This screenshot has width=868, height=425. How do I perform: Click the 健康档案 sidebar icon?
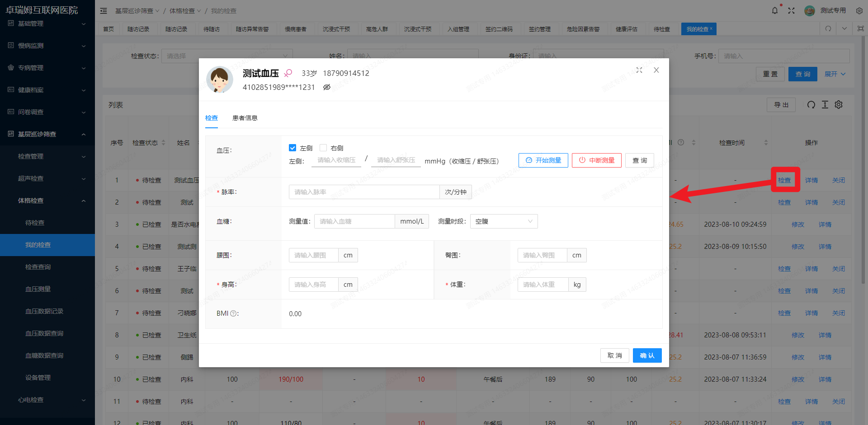11,89
